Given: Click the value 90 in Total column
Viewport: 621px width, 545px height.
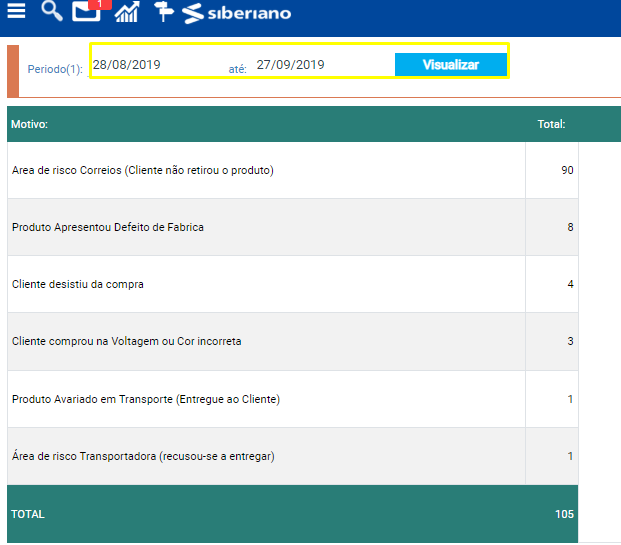Looking at the screenshot, I should 567,170.
